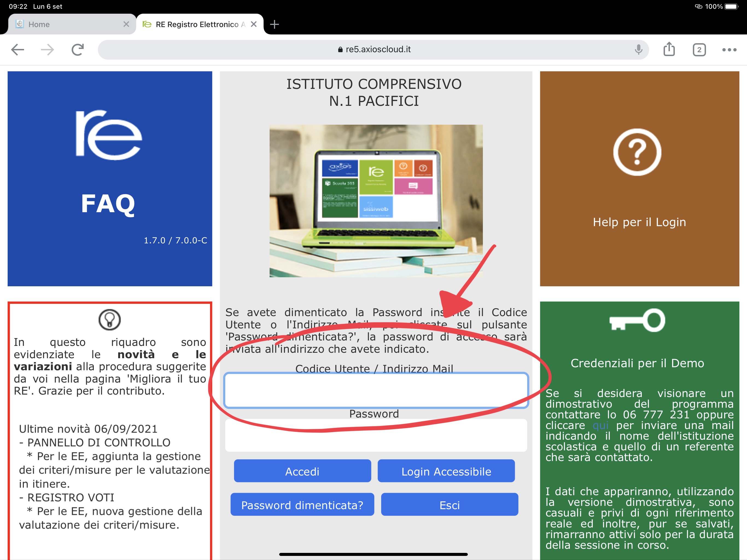
Task: Click the Login Accessibile button
Action: tap(446, 471)
